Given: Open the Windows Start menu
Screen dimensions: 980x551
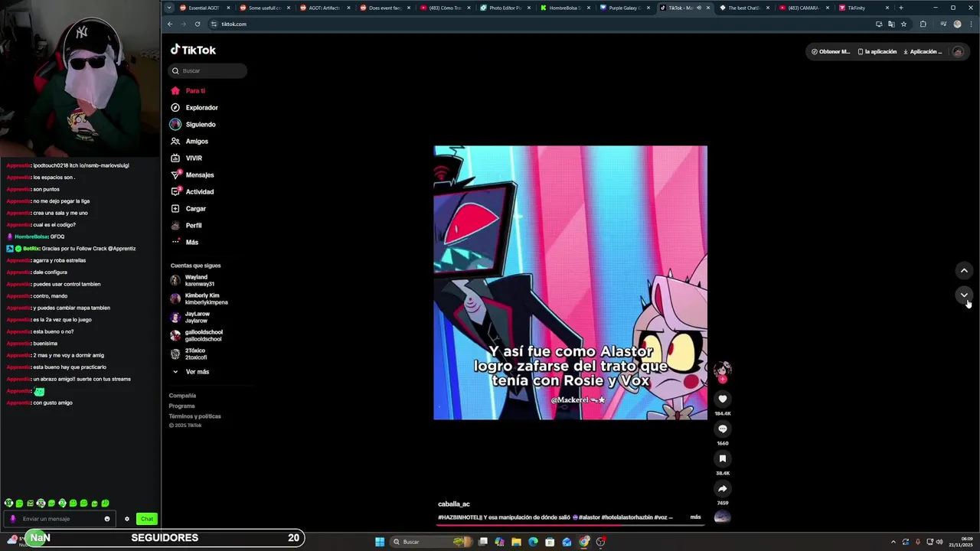Looking at the screenshot, I should (x=379, y=542).
